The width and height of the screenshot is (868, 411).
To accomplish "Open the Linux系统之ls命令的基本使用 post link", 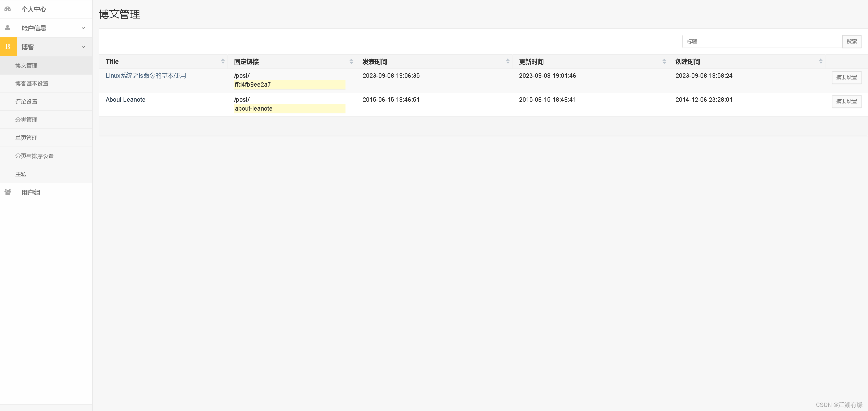I will point(146,76).
